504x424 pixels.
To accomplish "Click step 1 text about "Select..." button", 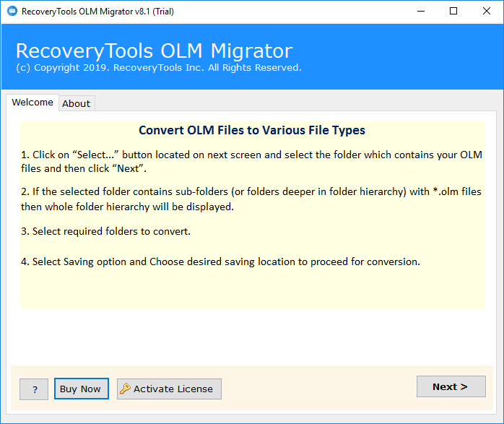I will point(252,161).
